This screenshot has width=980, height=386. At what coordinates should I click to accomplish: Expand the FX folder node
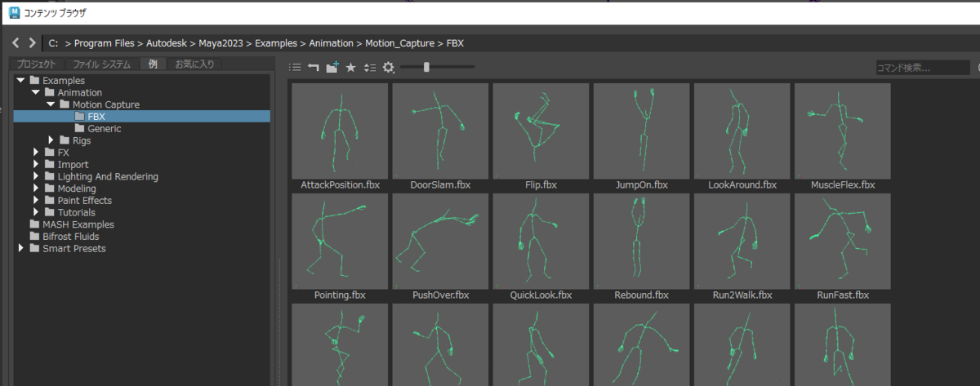(36, 153)
